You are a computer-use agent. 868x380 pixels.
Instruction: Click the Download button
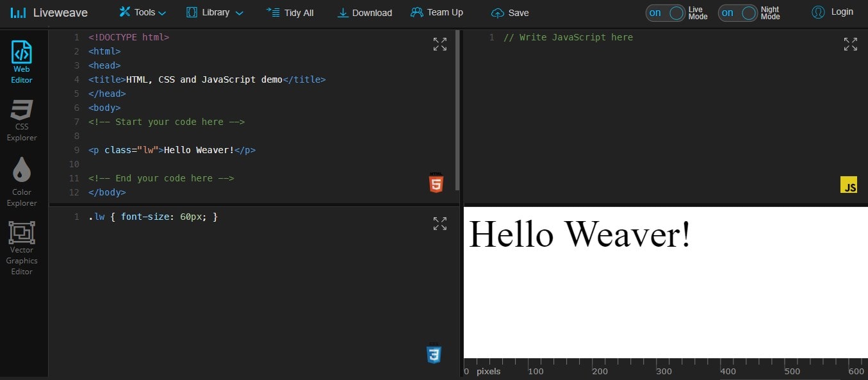[364, 12]
